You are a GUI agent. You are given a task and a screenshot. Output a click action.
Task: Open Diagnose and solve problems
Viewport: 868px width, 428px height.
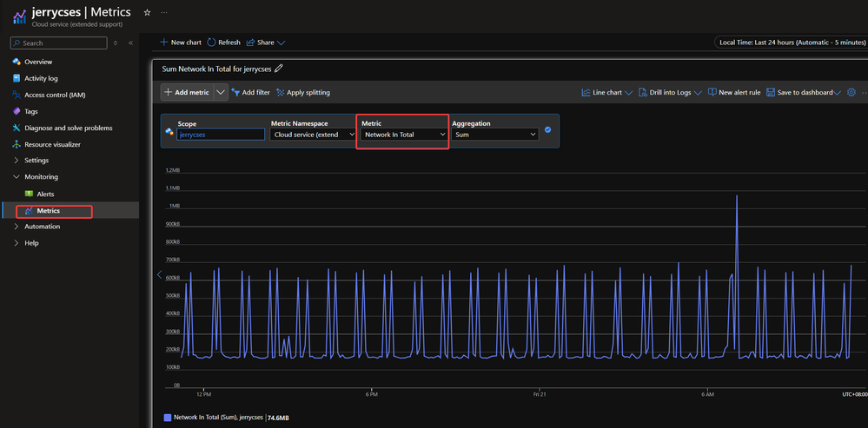coord(70,128)
